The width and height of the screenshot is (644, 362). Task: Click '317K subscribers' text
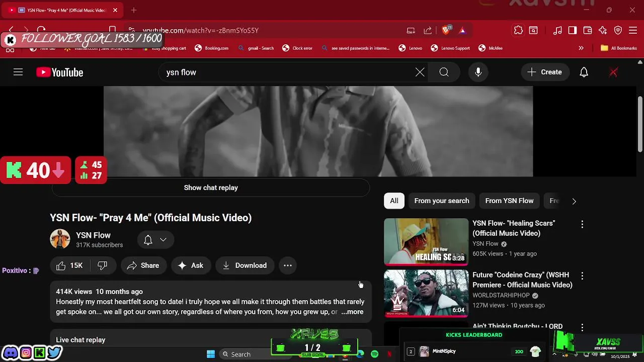99,245
